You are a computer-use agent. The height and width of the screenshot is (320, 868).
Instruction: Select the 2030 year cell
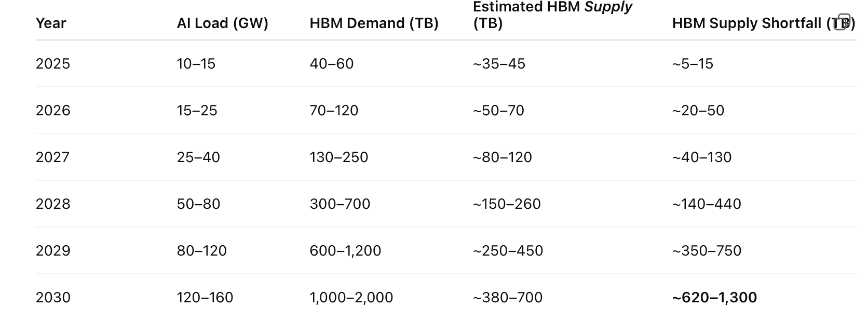(x=53, y=298)
